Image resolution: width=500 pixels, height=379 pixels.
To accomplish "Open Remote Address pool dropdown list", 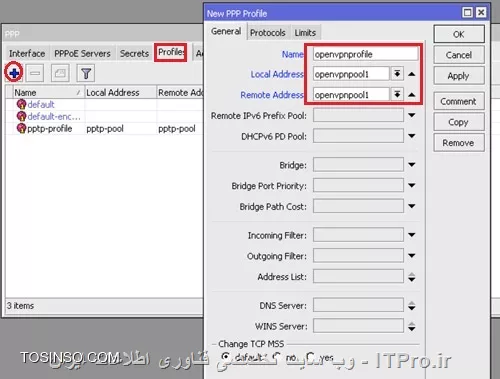I will 397,94.
